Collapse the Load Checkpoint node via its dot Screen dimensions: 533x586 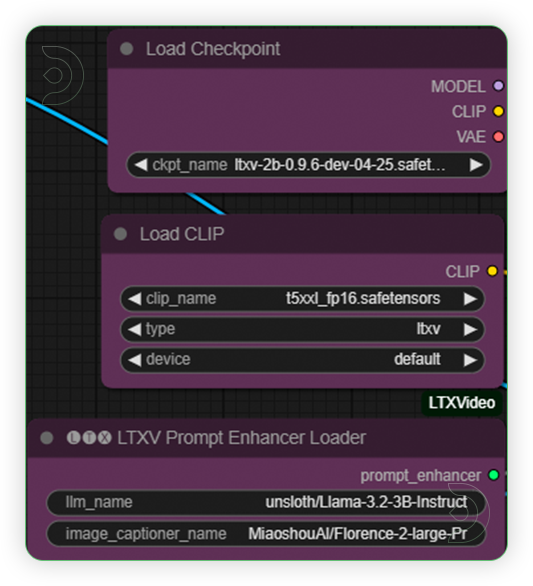[127, 49]
